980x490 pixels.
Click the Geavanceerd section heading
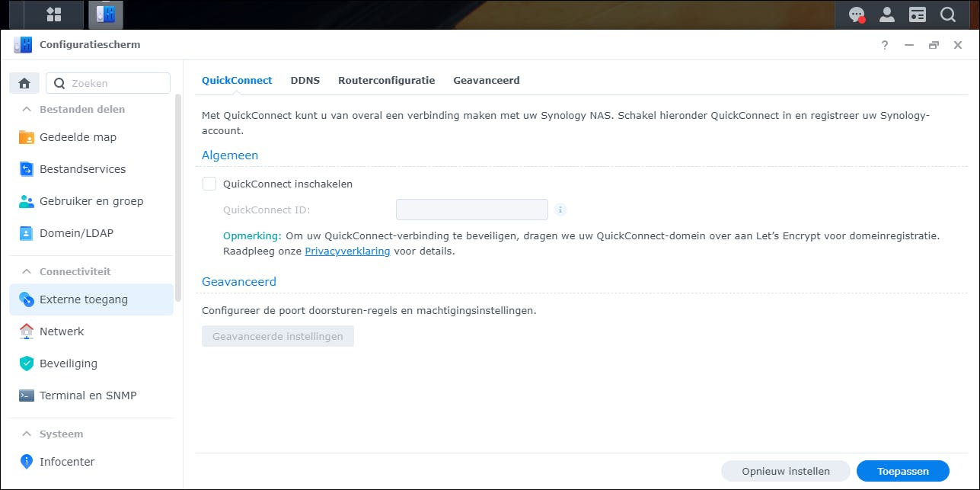point(239,281)
